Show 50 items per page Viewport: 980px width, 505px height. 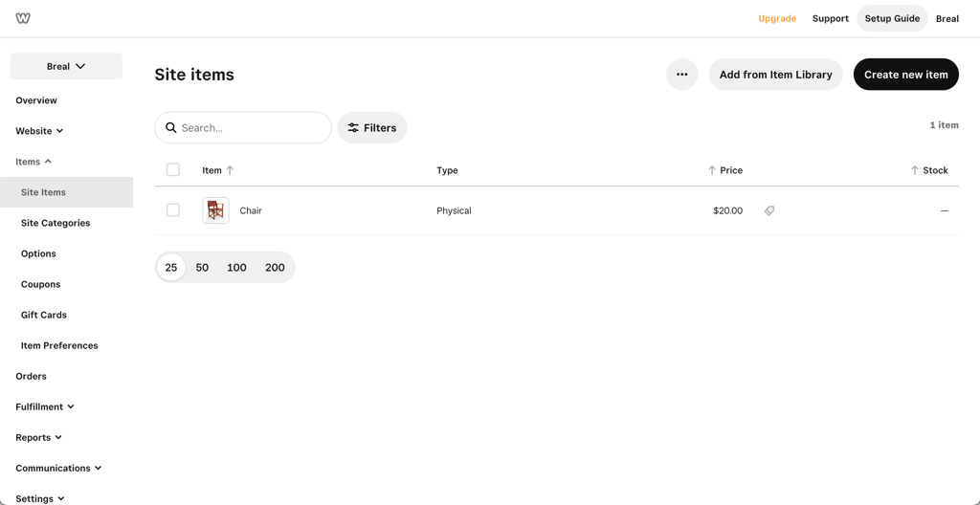click(x=202, y=268)
